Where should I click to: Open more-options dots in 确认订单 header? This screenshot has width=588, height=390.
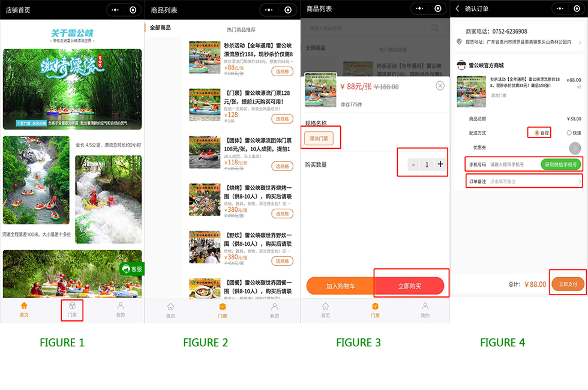coord(560,8)
